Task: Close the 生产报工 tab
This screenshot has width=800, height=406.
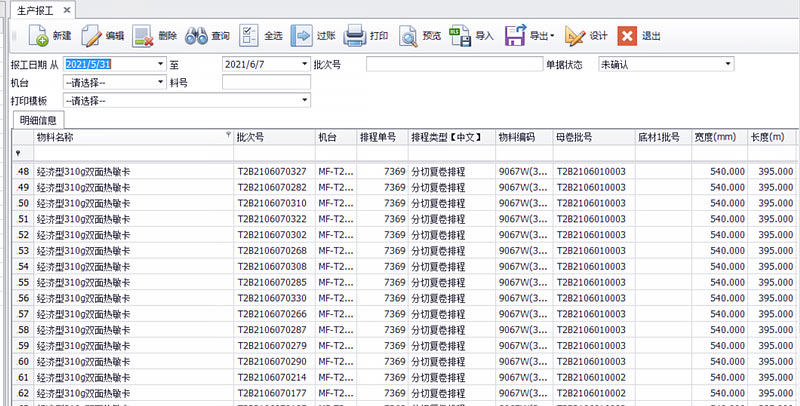Action: 66,9
